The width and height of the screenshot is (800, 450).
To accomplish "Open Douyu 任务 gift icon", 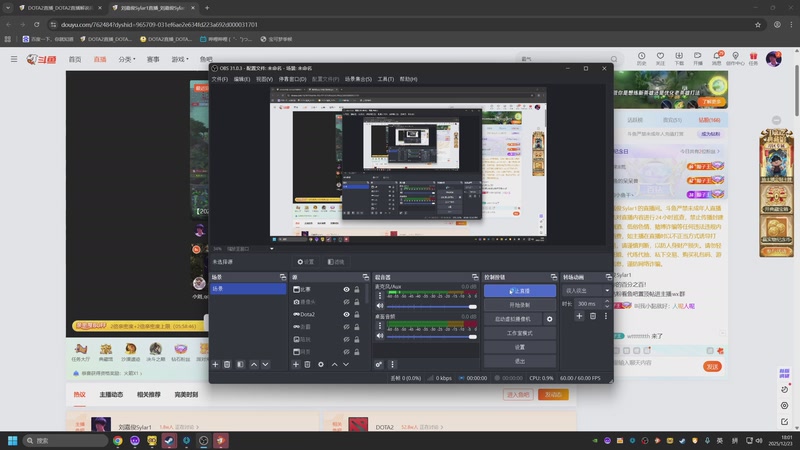I will [754, 58].
